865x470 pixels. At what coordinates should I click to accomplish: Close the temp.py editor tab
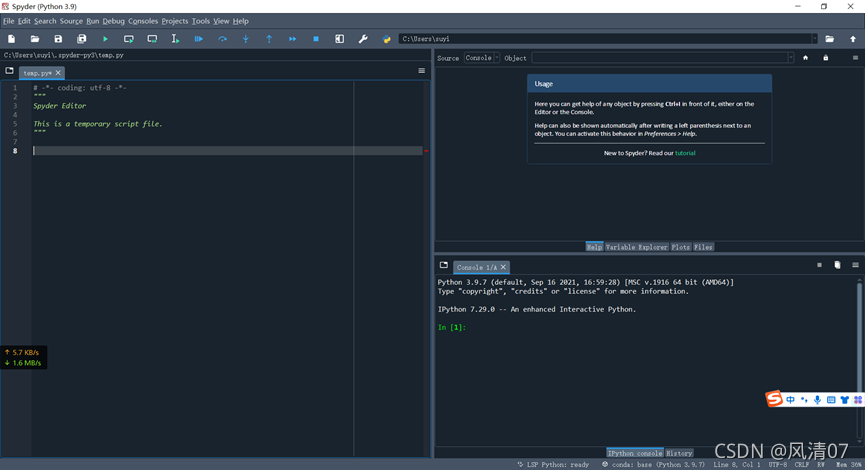58,73
